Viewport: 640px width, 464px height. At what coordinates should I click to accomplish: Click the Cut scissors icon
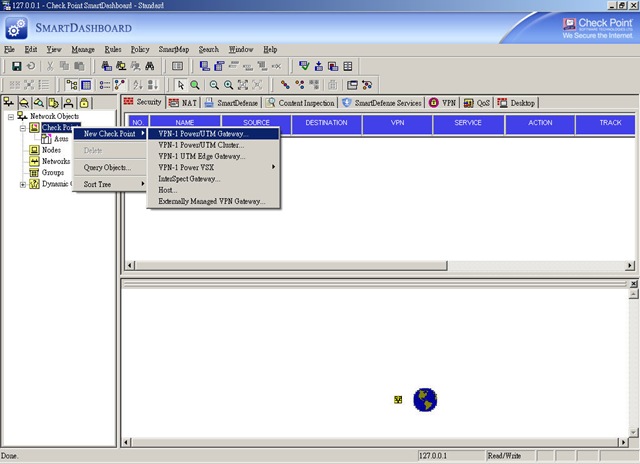coord(50,66)
